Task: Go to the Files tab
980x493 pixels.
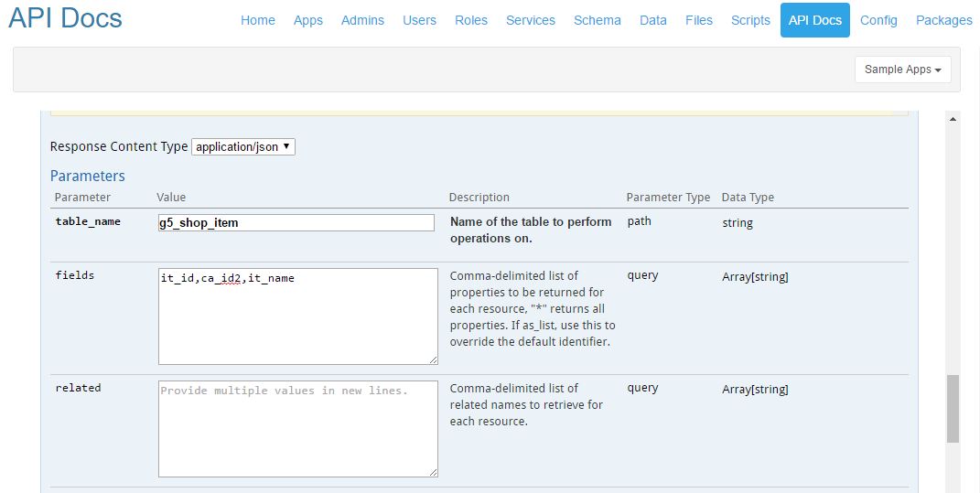Action: click(x=698, y=20)
